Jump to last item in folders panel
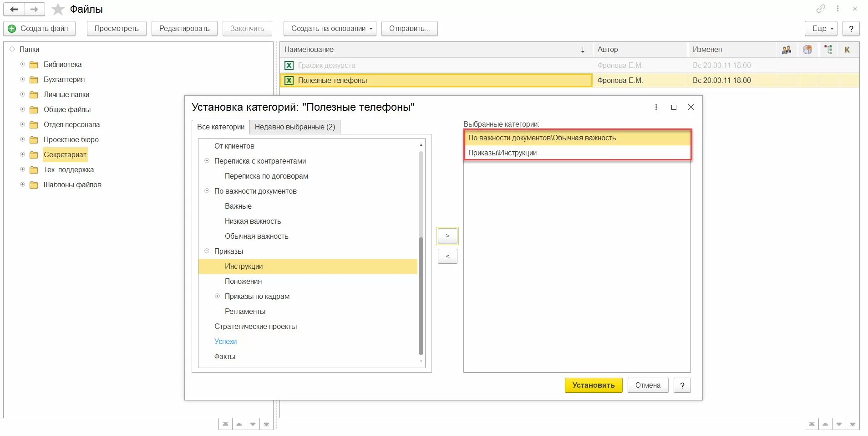 (x=266, y=424)
